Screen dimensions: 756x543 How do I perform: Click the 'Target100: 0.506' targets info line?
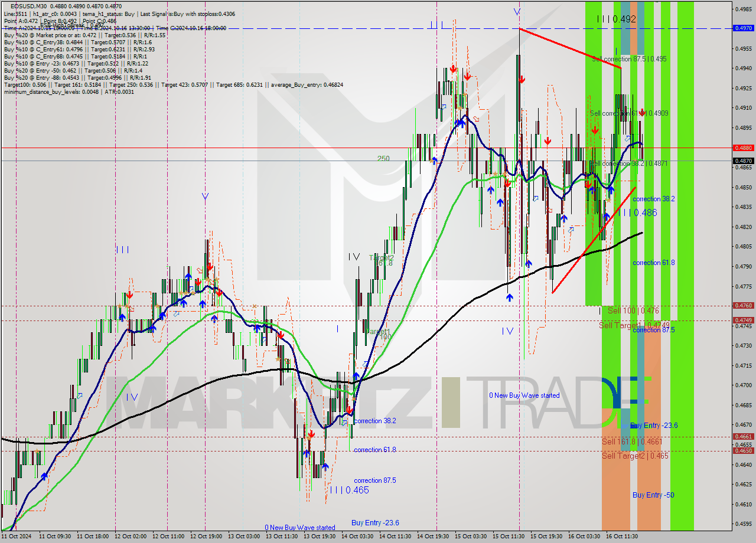click(x=173, y=85)
